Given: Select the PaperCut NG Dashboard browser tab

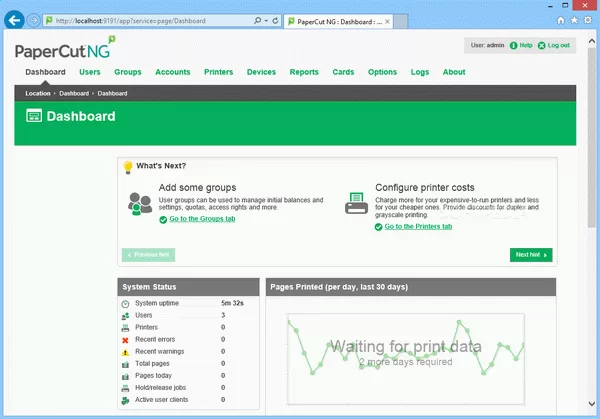Looking at the screenshot, I should click(338, 21).
